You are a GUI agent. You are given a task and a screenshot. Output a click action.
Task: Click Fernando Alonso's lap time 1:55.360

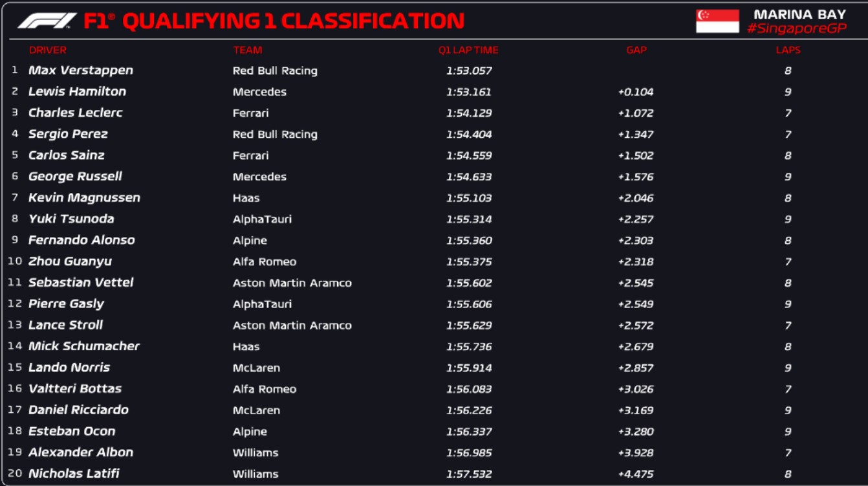[469, 241]
